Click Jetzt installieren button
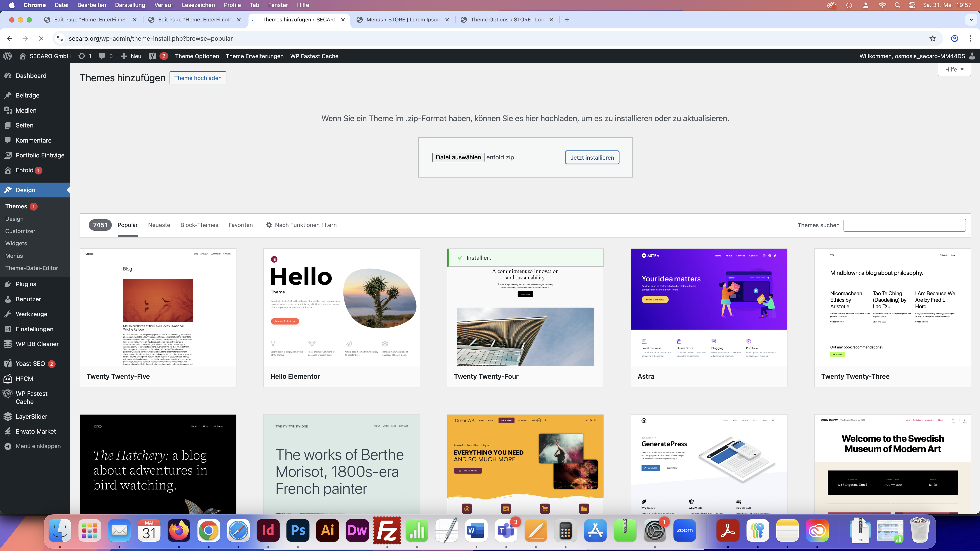This screenshot has height=551, width=980. point(592,157)
